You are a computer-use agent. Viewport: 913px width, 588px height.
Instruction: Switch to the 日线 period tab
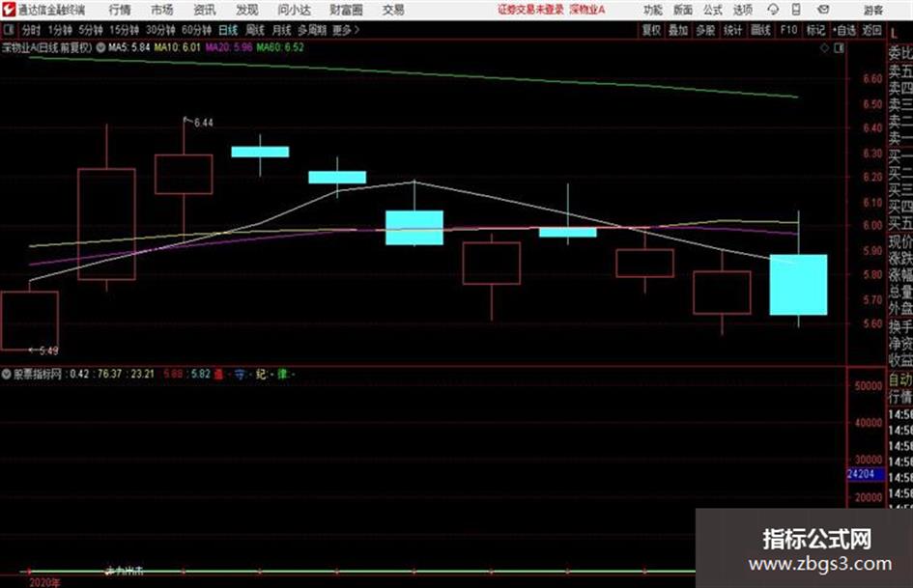[228, 30]
